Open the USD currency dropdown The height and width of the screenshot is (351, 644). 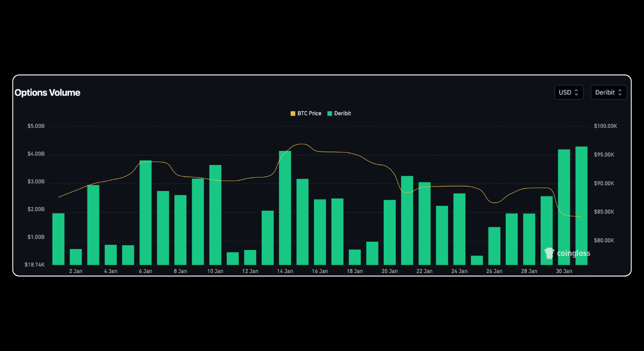click(569, 92)
